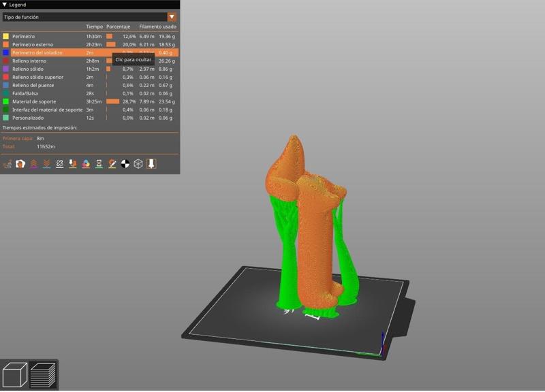This screenshot has width=545, height=392.
Task: Click the orange sliced model in viewport
Action: point(315,243)
